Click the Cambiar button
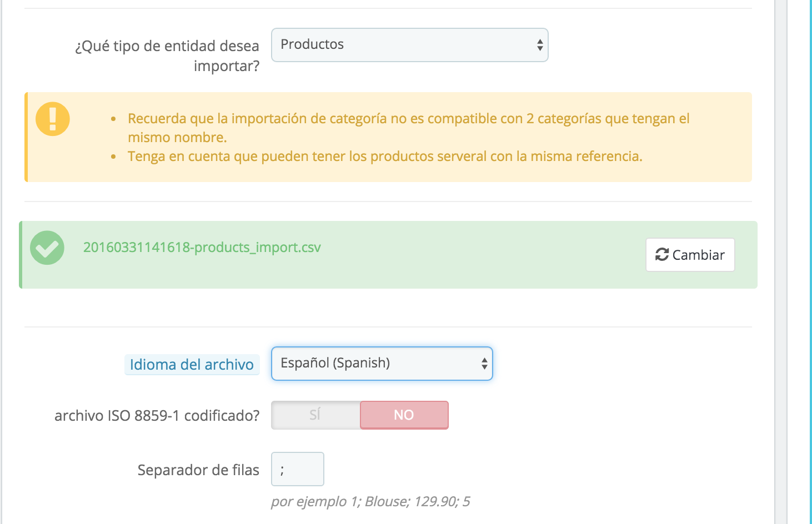Image resolution: width=812 pixels, height=524 pixels. [690, 255]
